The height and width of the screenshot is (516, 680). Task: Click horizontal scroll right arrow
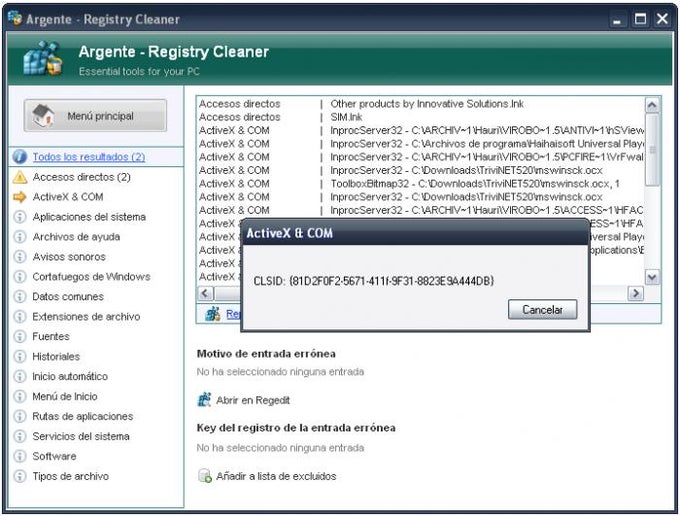[636, 293]
